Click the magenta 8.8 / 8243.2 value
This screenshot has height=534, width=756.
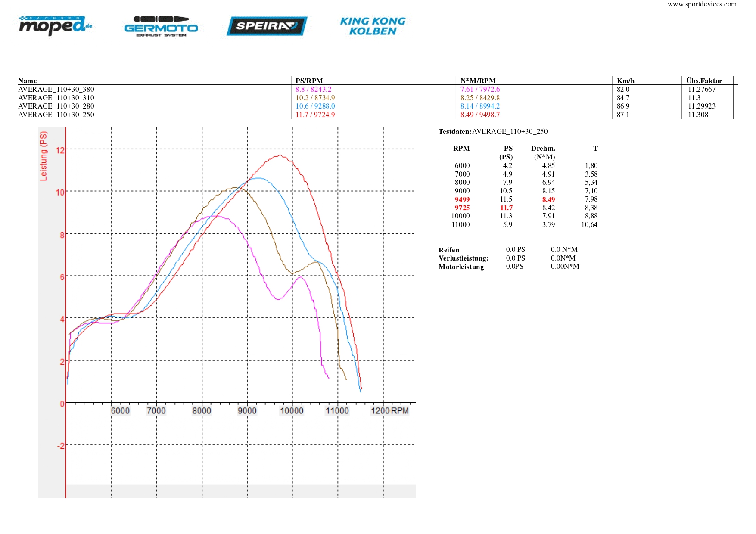(x=313, y=90)
